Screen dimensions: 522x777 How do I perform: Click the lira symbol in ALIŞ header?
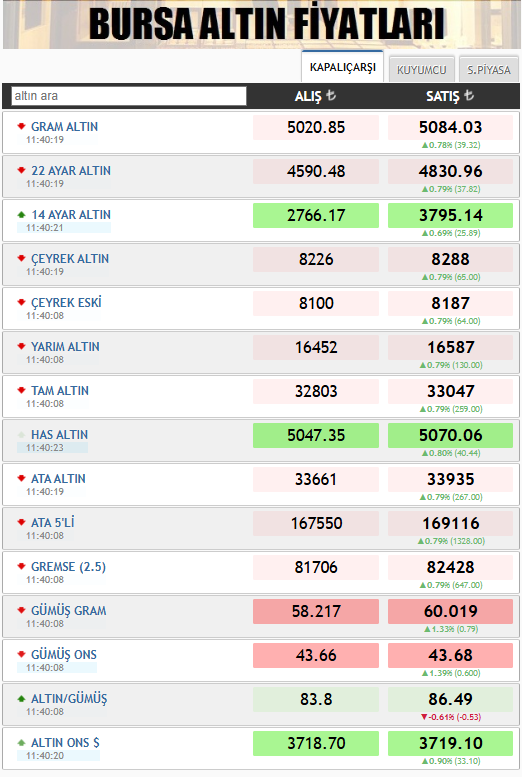tap(331, 95)
